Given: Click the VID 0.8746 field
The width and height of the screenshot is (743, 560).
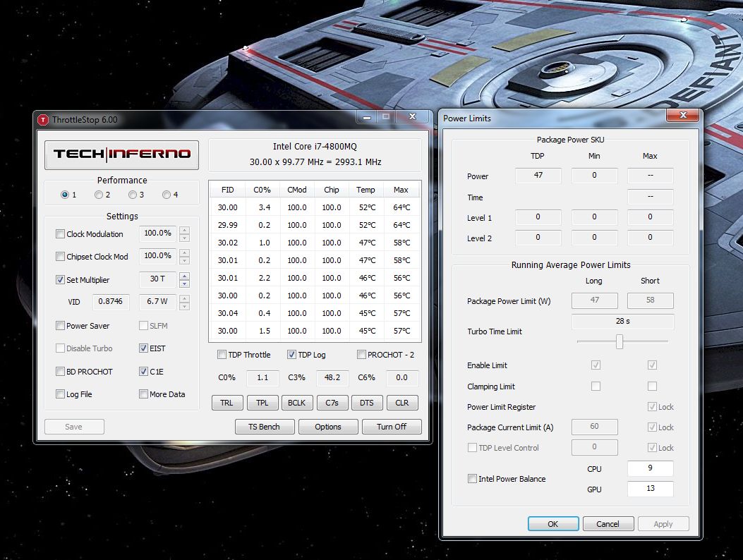Looking at the screenshot, I should (110, 301).
